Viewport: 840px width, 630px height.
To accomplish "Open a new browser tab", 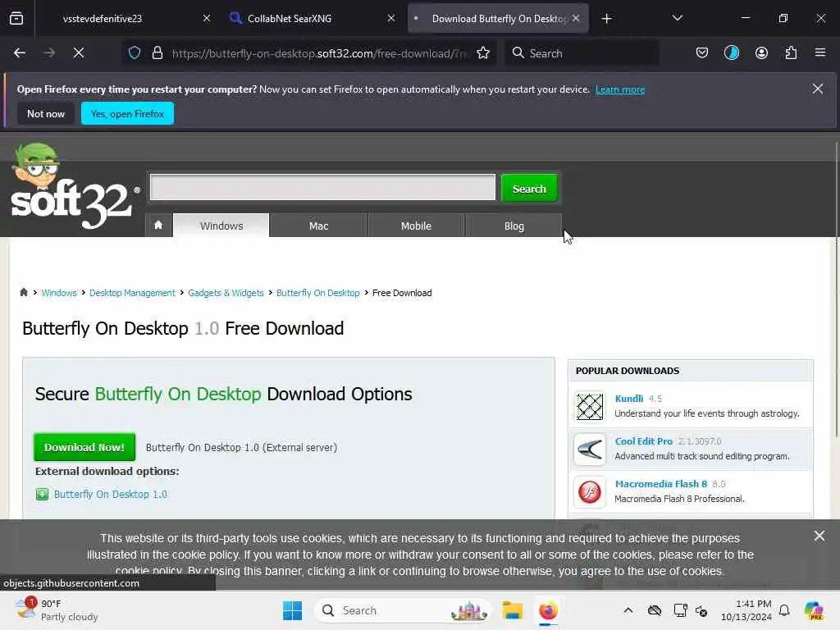I will pyautogui.click(x=606, y=19).
